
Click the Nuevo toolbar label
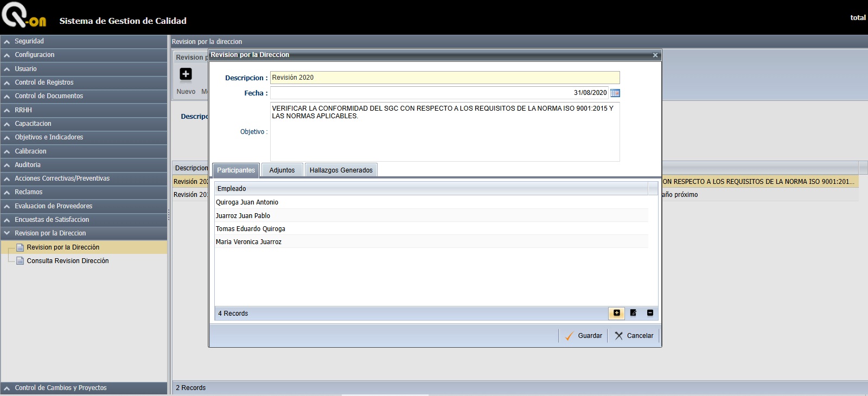click(x=186, y=92)
